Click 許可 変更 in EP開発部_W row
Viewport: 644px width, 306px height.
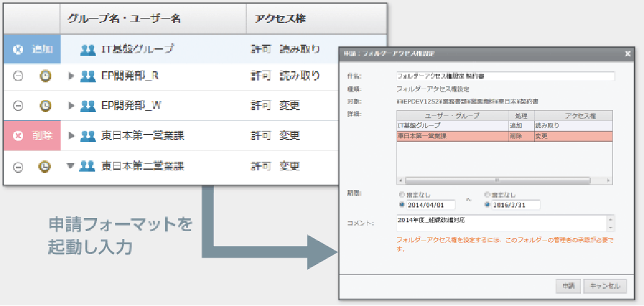(x=275, y=106)
